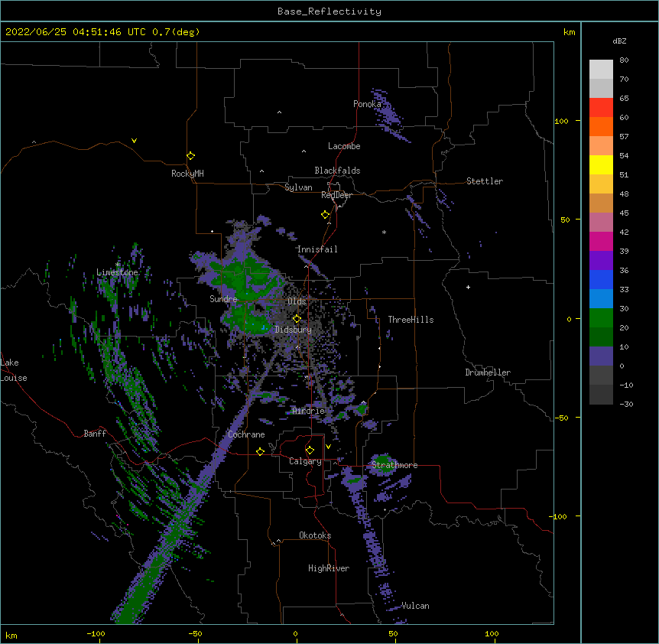Click the asterisk marker east of Innisfail
The image size is (659, 644).
tap(384, 232)
